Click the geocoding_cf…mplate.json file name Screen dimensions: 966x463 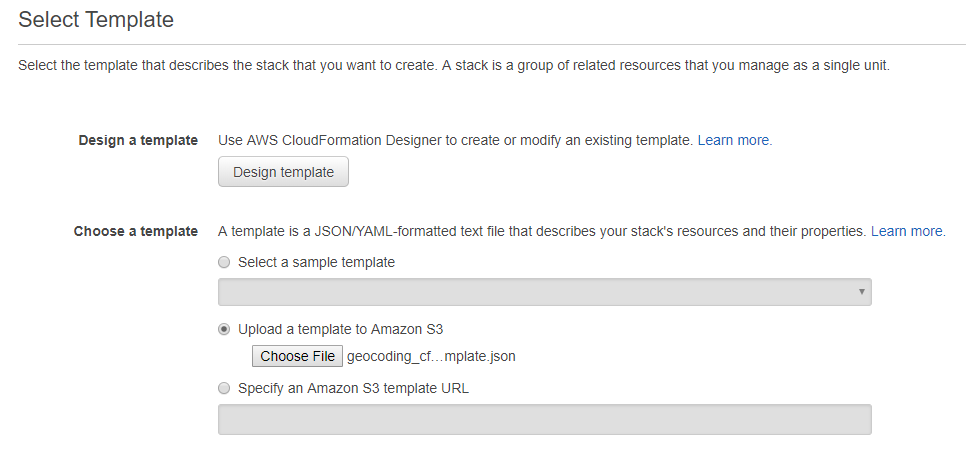(431, 356)
